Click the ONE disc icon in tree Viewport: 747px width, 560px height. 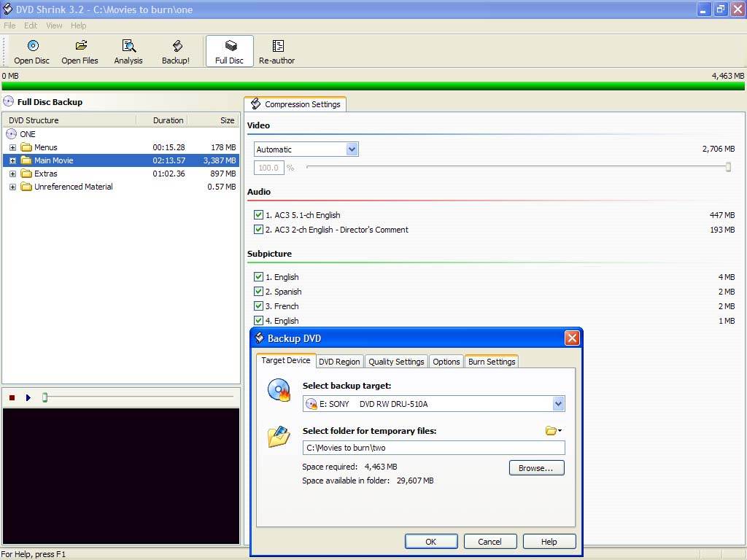click(x=11, y=134)
